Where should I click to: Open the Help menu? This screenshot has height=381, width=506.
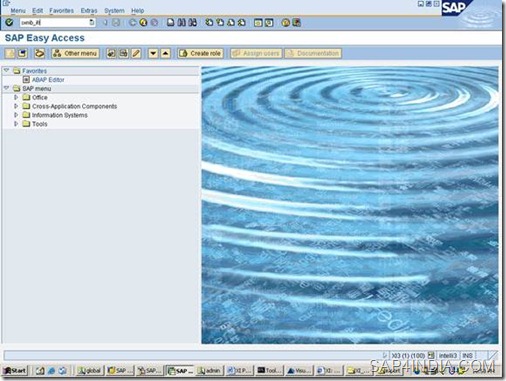point(137,11)
